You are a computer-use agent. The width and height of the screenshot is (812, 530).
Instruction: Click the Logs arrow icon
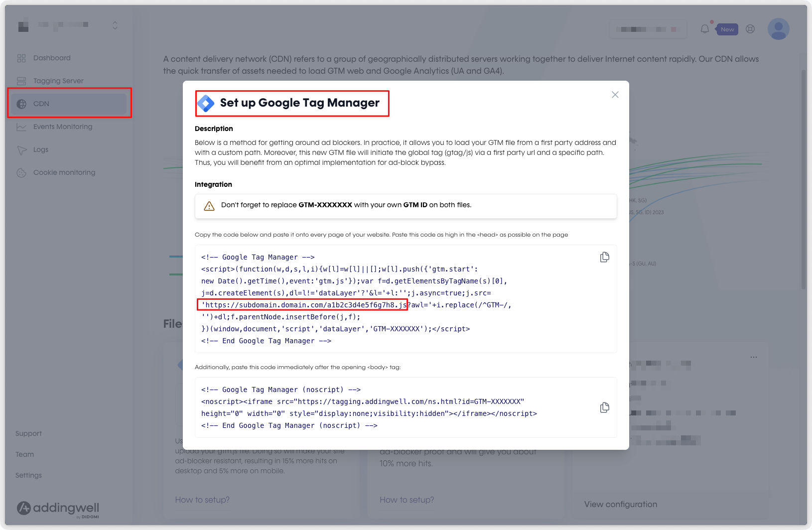click(x=21, y=150)
